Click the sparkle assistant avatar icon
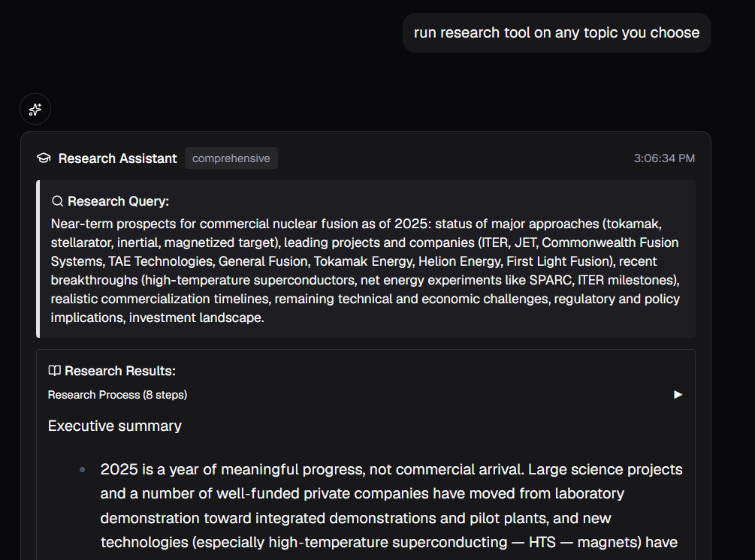Image resolution: width=755 pixels, height=560 pixels. click(35, 109)
